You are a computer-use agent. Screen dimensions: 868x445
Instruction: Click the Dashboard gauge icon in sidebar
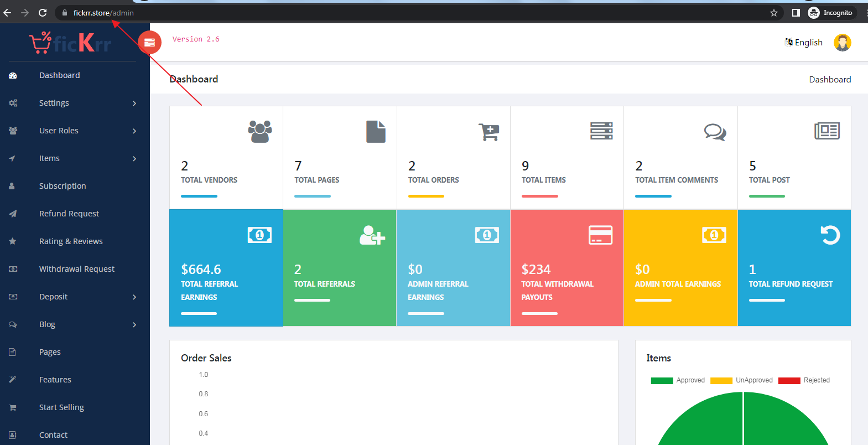[x=13, y=75]
